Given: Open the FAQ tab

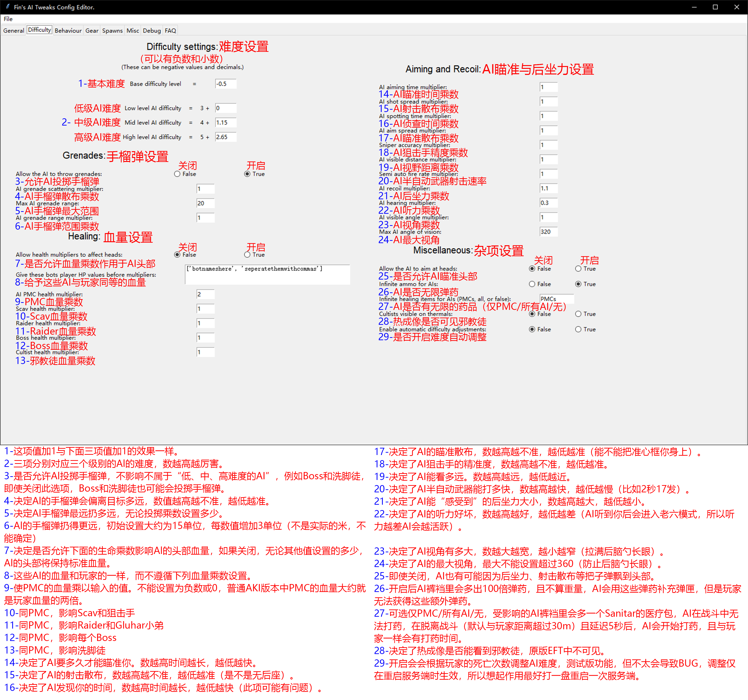Looking at the screenshot, I should pos(170,31).
